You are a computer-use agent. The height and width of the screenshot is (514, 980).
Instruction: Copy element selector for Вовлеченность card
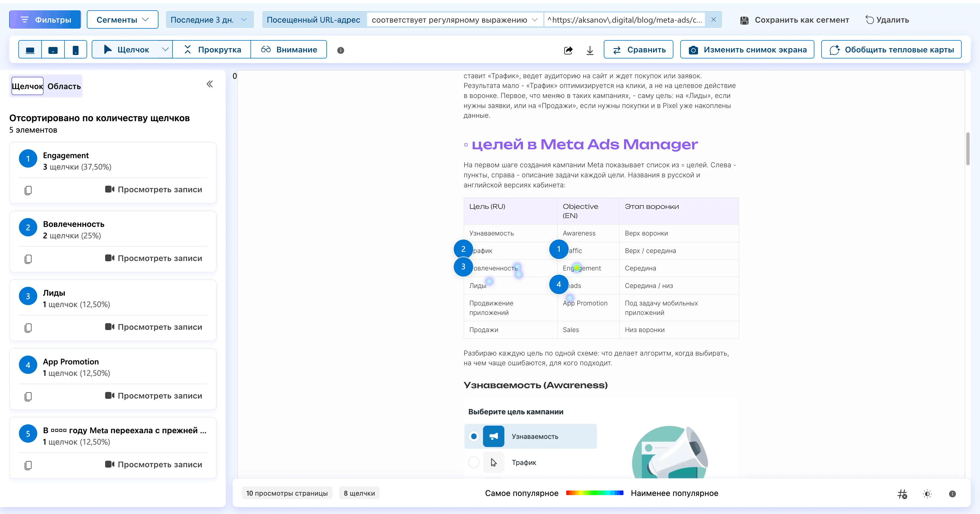(28, 259)
